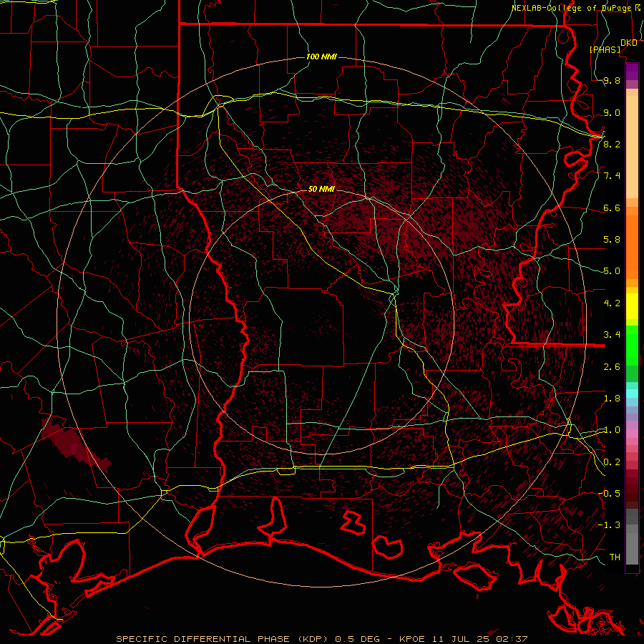This screenshot has width=644, height=644.
Task: Click the bright green segment of the color scale
Action: tap(632, 345)
